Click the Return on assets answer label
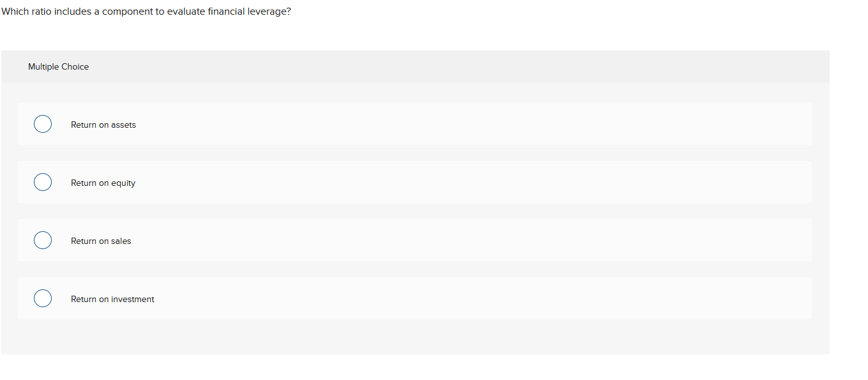This screenshot has width=868, height=380. point(103,125)
